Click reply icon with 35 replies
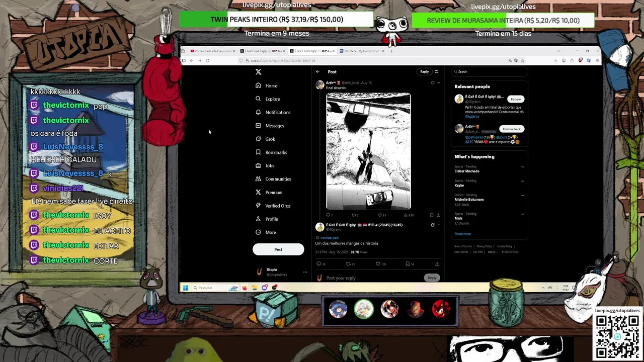644x362 pixels. (x=320, y=264)
